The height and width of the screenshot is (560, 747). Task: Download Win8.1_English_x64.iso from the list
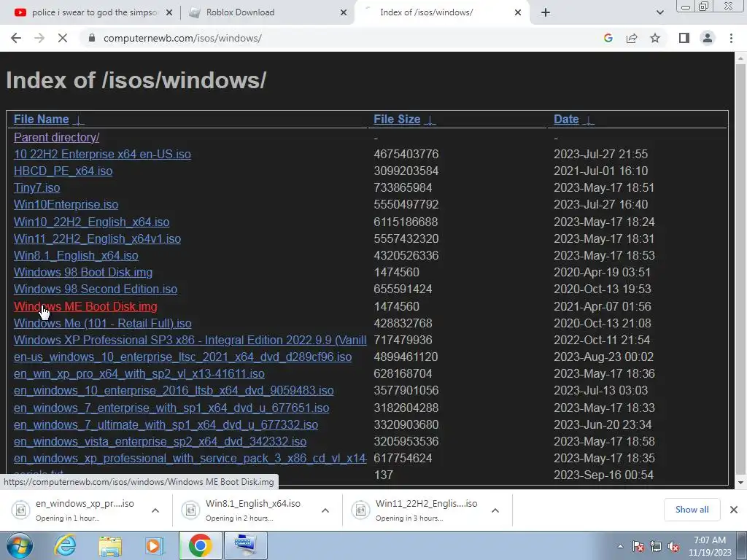(x=76, y=255)
